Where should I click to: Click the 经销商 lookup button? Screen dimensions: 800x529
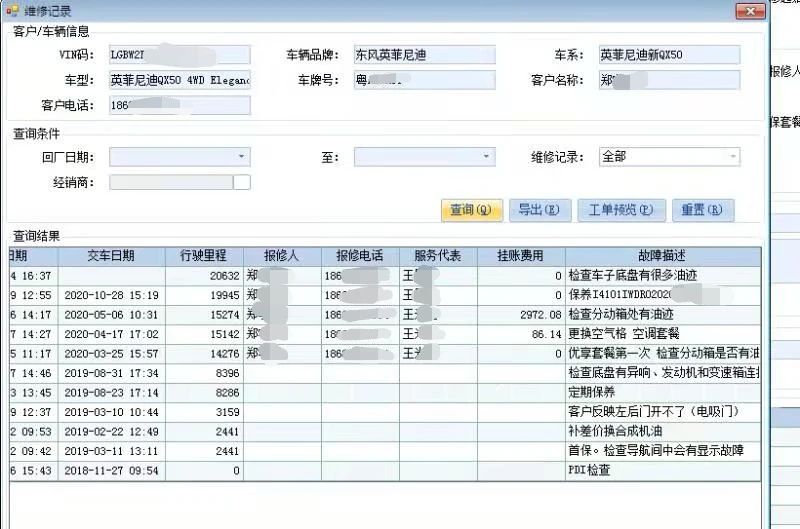click(242, 182)
